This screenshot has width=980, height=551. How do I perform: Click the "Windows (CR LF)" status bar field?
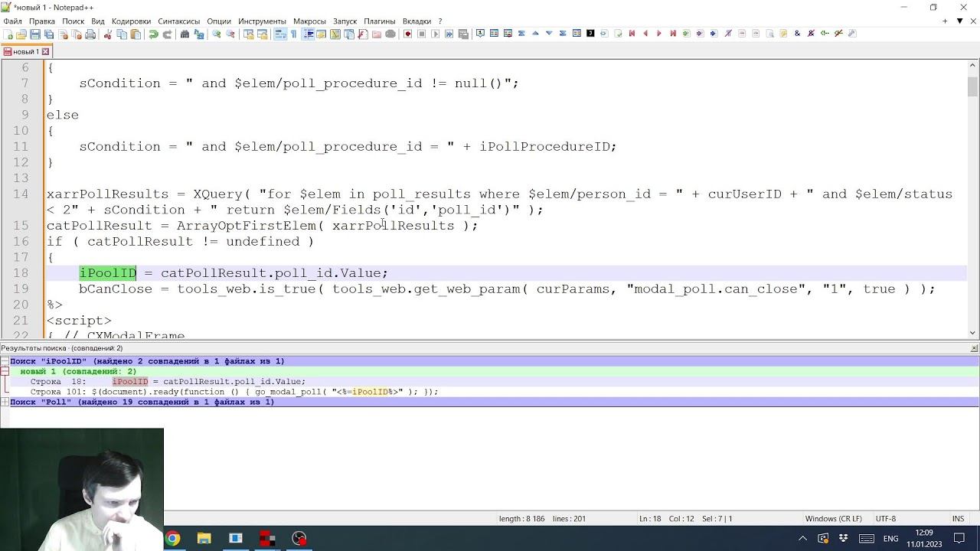click(x=833, y=519)
